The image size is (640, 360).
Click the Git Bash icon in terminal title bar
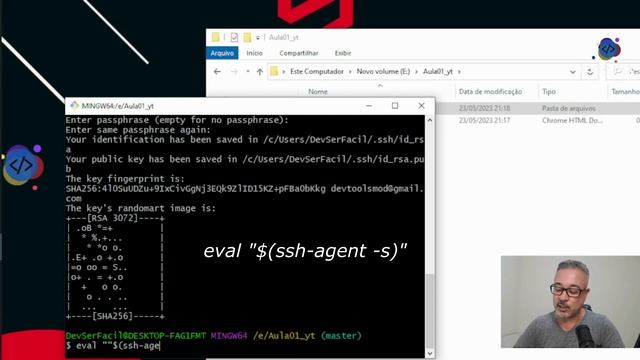(74, 106)
